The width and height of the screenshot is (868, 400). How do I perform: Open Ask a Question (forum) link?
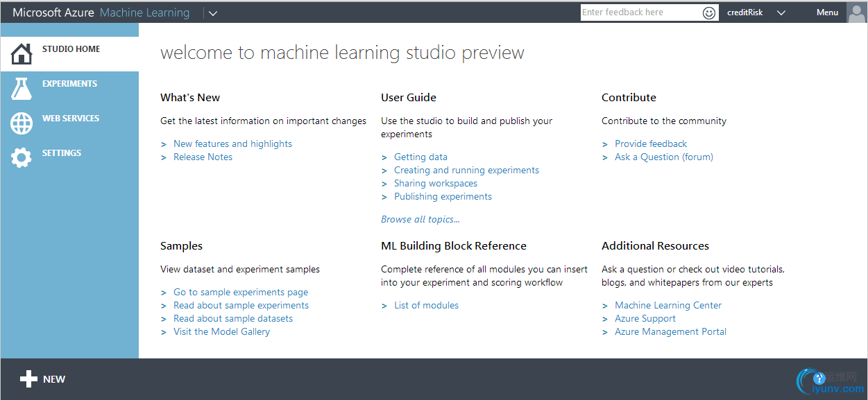(664, 157)
